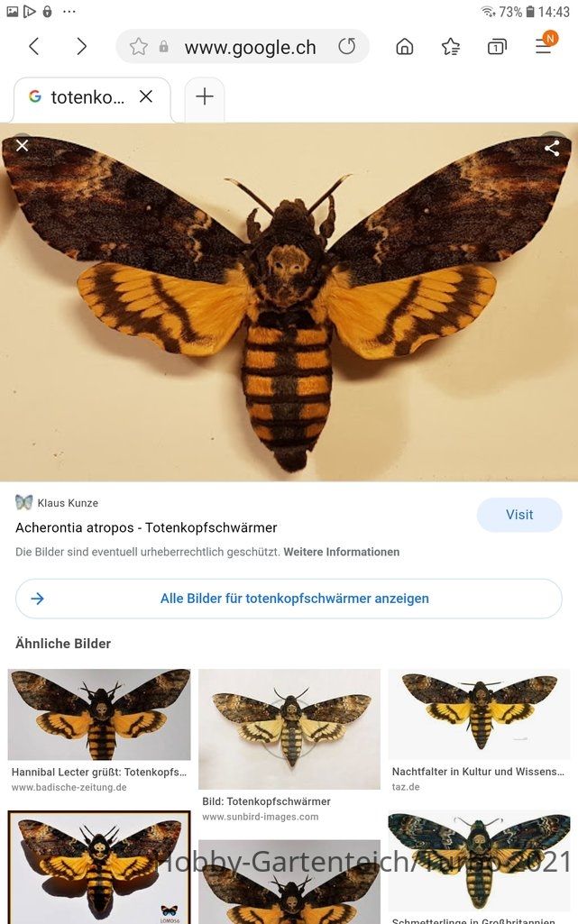Open the Hannibal Lecter grüßt thumbnail
The width and height of the screenshot is (578, 924).
coord(99,715)
